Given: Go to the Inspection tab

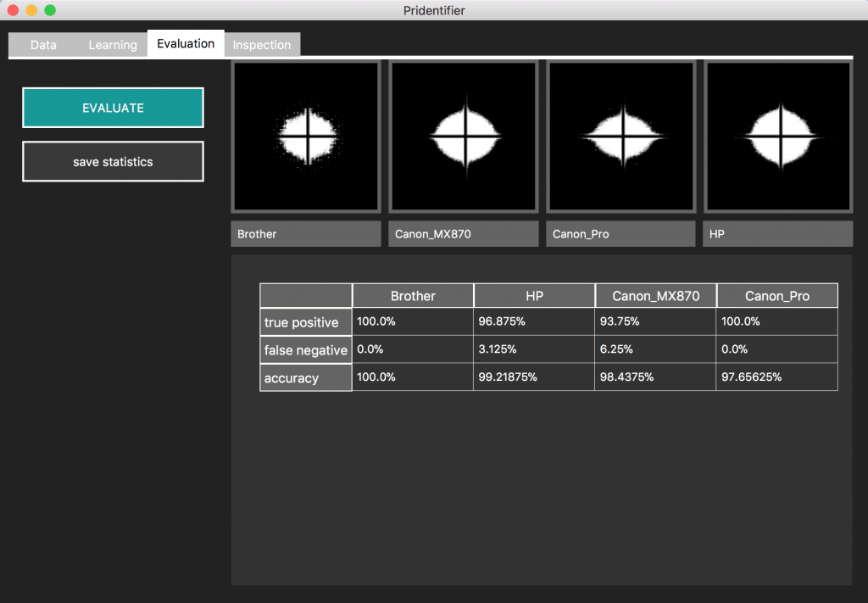Looking at the screenshot, I should click(x=262, y=45).
